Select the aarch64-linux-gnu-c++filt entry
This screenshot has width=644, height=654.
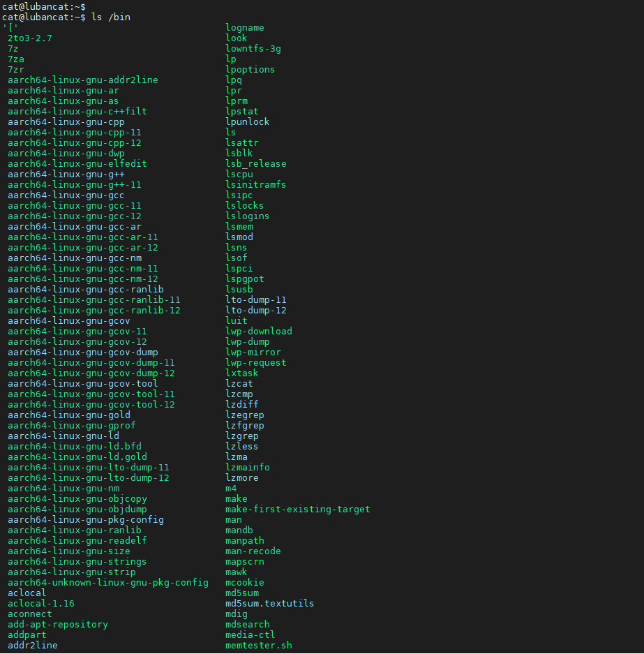point(77,112)
